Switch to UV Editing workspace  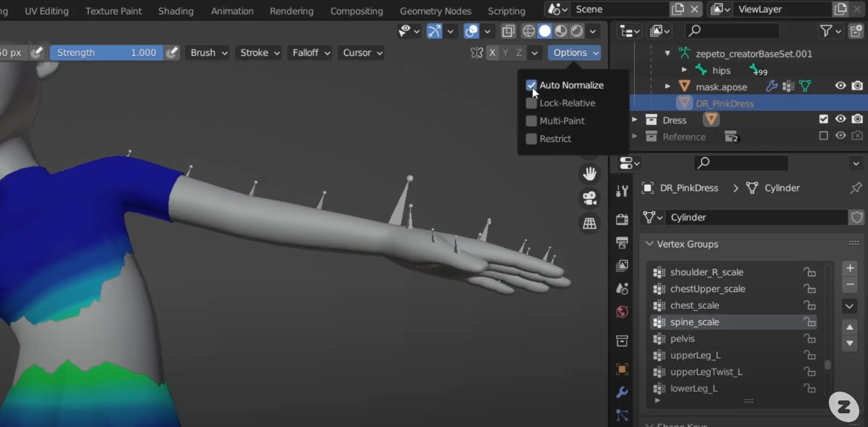click(x=47, y=11)
